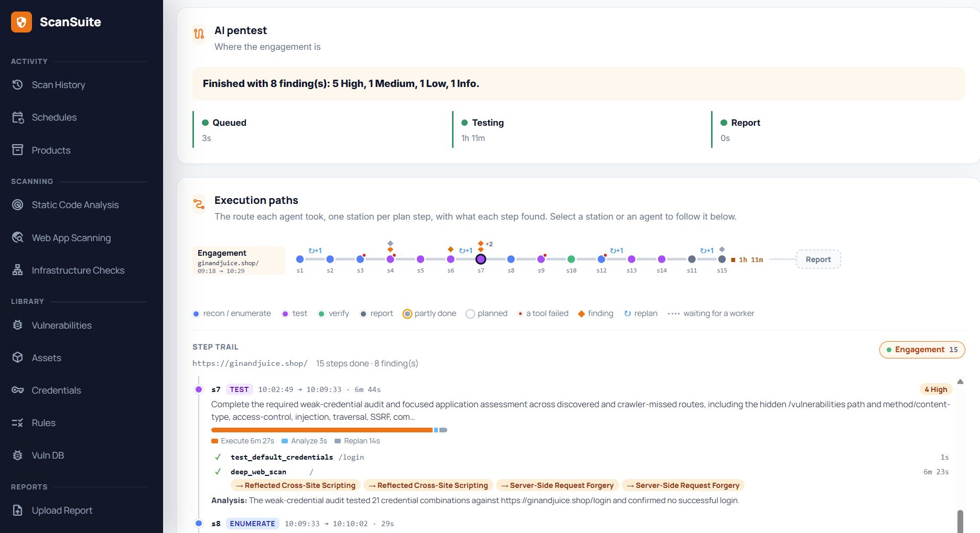Screen dimensions: 980x533
Task: Select the highlighted s7 station
Action: (481, 259)
